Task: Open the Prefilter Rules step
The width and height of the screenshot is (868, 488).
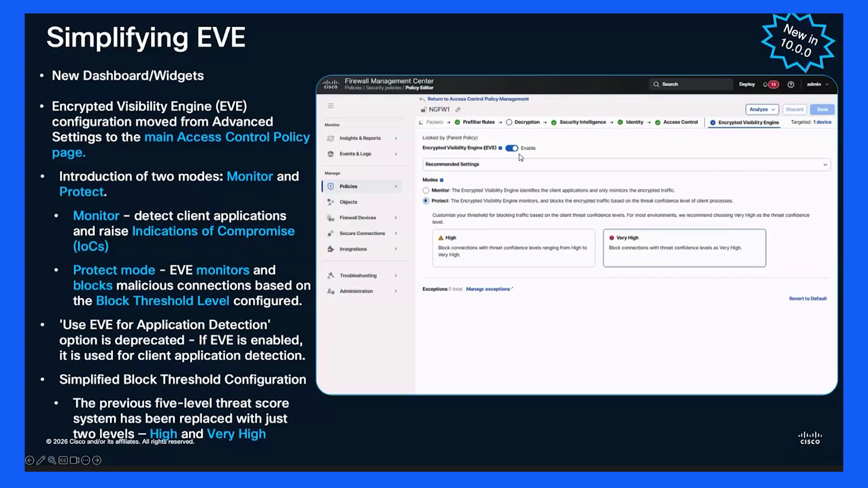Action: [x=475, y=122]
